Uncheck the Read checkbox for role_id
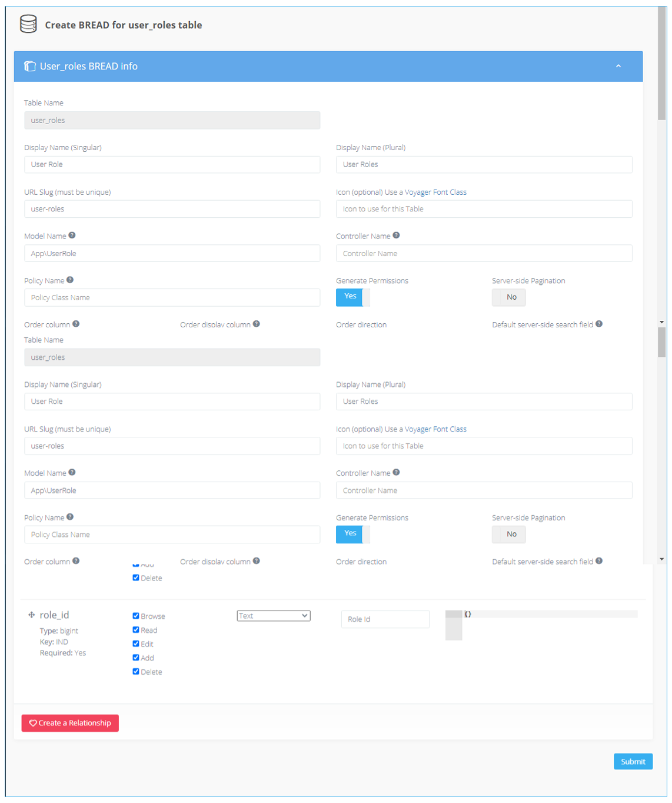 136,630
